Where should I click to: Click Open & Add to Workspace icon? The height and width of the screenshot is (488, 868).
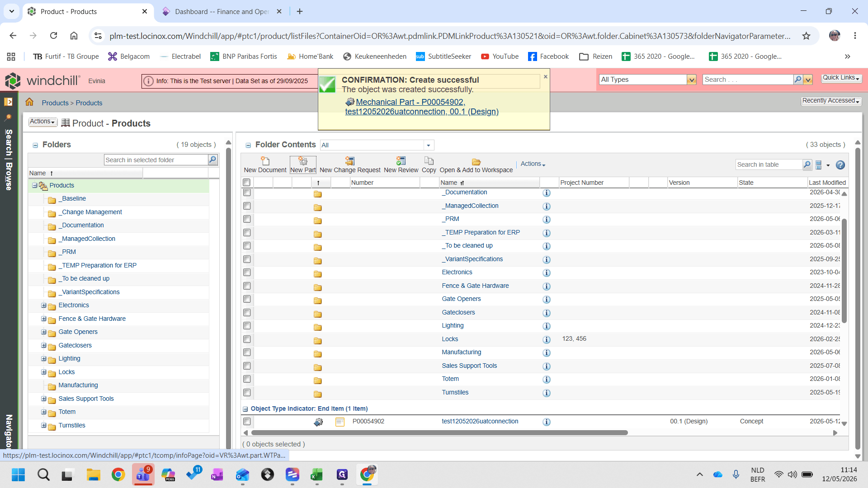click(x=476, y=161)
